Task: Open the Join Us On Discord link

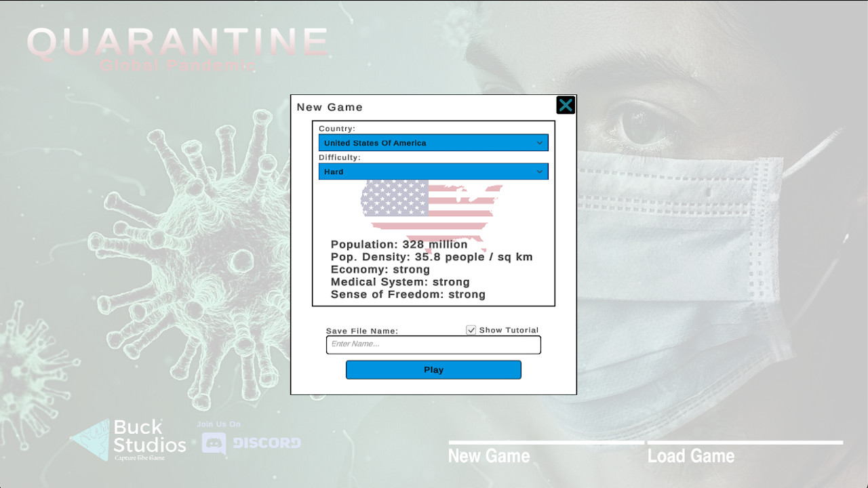Action: tap(252, 443)
